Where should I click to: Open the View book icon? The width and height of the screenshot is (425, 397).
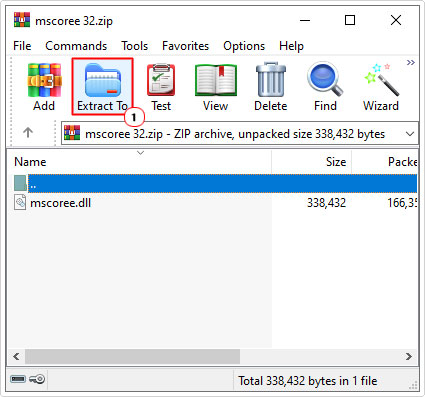coord(216,81)
